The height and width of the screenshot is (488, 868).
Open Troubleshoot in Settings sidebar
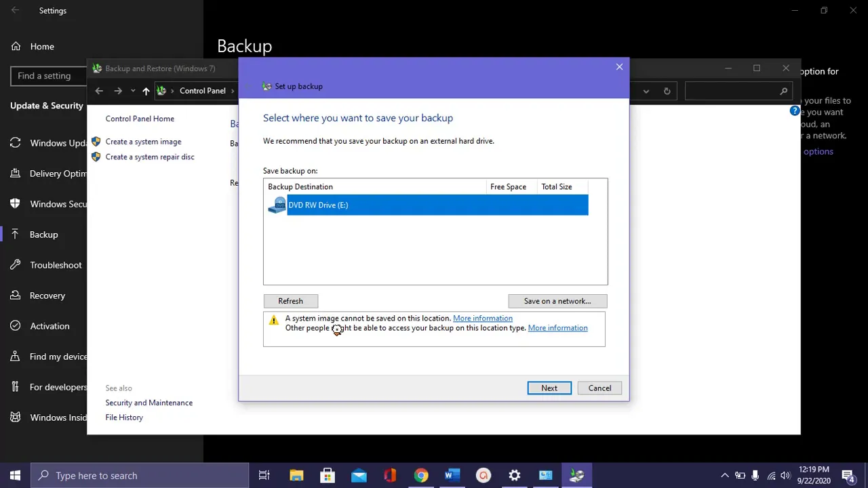43,265
